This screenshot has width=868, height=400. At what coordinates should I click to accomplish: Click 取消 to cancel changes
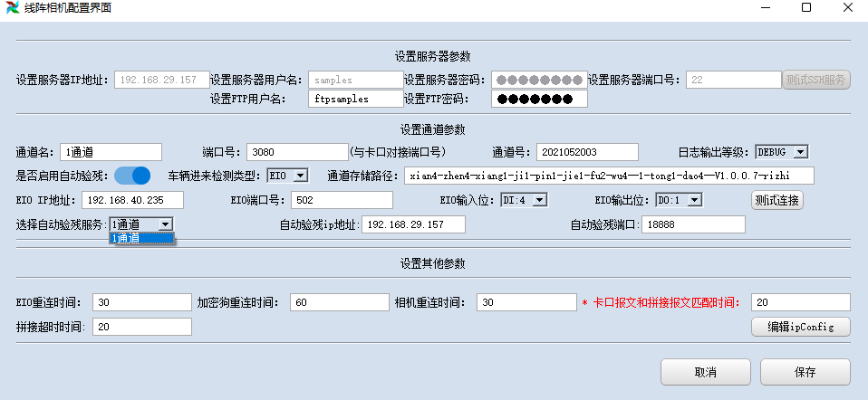(x=706, y=372)
